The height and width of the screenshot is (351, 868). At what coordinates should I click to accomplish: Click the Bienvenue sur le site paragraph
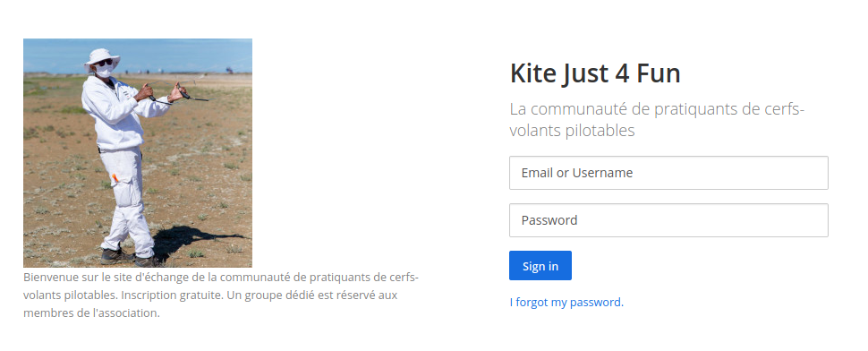pyautogui.click(x=221, y=295)
